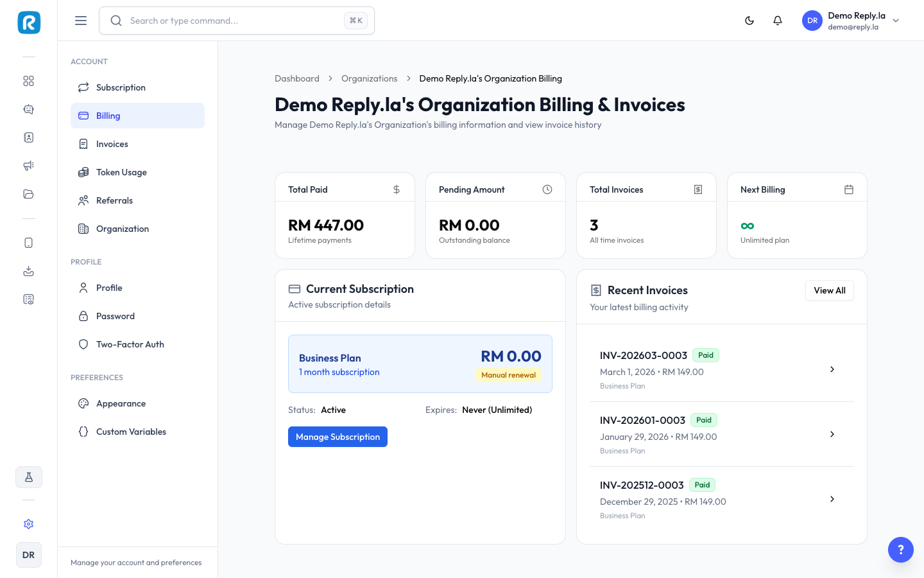Click the 'All time invoices' caption
The width and height of the screenshot is (924, 578).
[617, 240]
